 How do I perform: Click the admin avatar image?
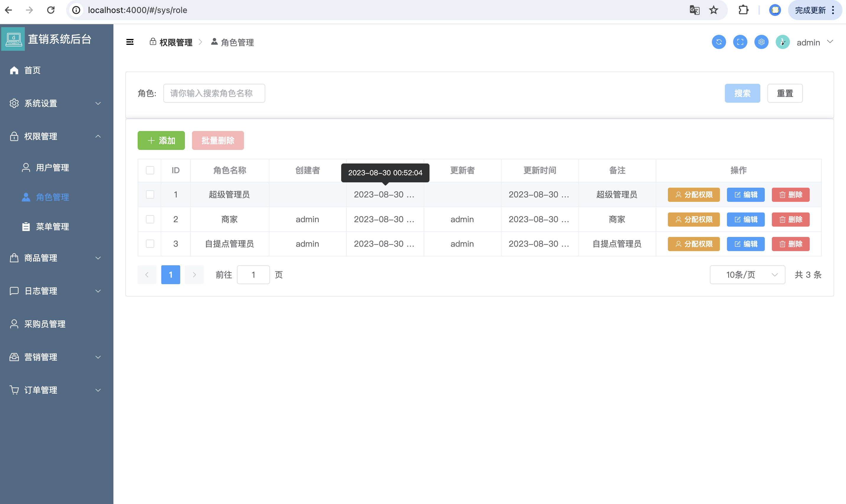(x=782, y=42)
